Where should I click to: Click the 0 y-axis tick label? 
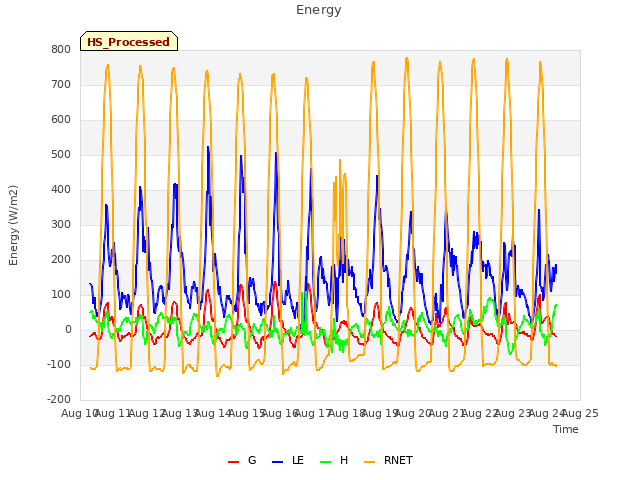coord(68,330)
